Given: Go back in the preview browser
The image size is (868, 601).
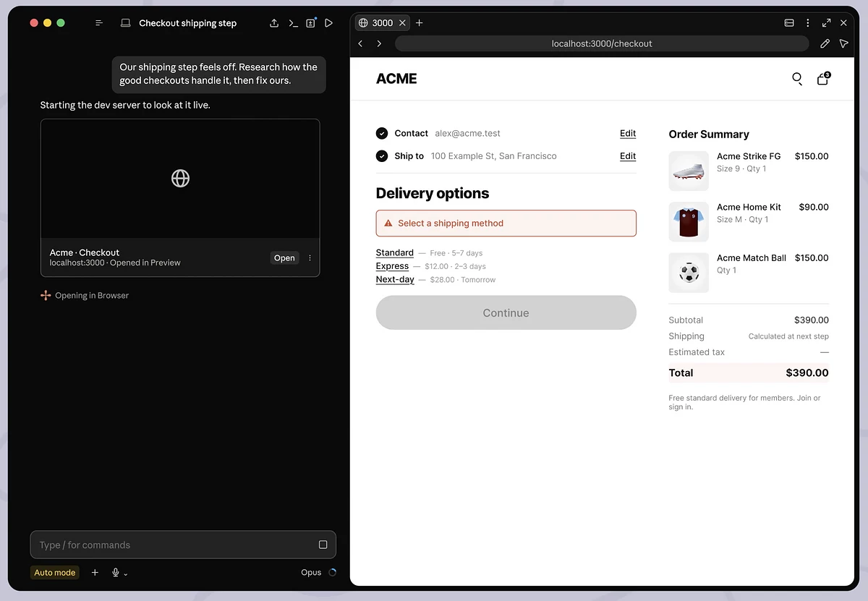Looking at the screenshot, I should click(360, 43).
